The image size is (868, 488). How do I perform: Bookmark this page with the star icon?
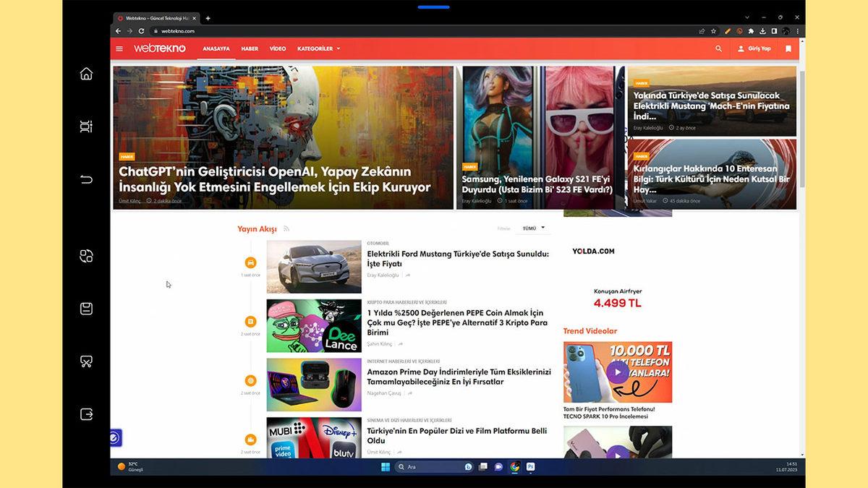point(713,31)
